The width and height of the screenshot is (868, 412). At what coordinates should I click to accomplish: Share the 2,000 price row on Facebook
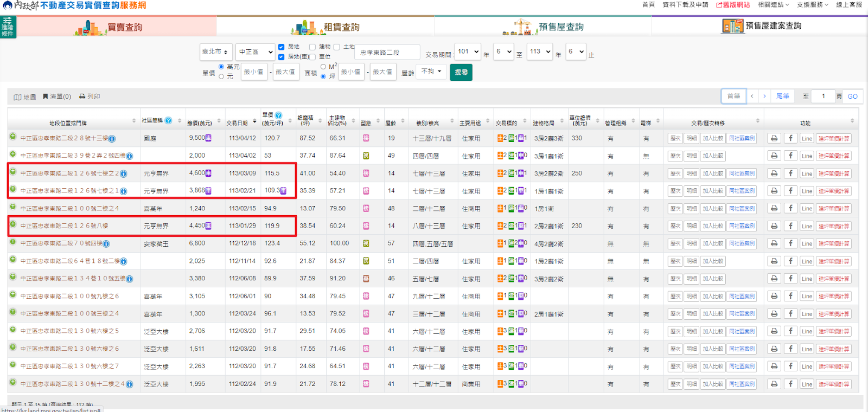tap(790, 156)
